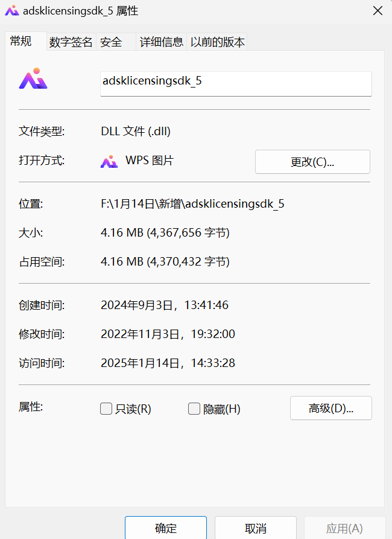This screenshot has width=392, height=539.
Task: Confirm with the 确定 button
Action: (x=165, y=528)
